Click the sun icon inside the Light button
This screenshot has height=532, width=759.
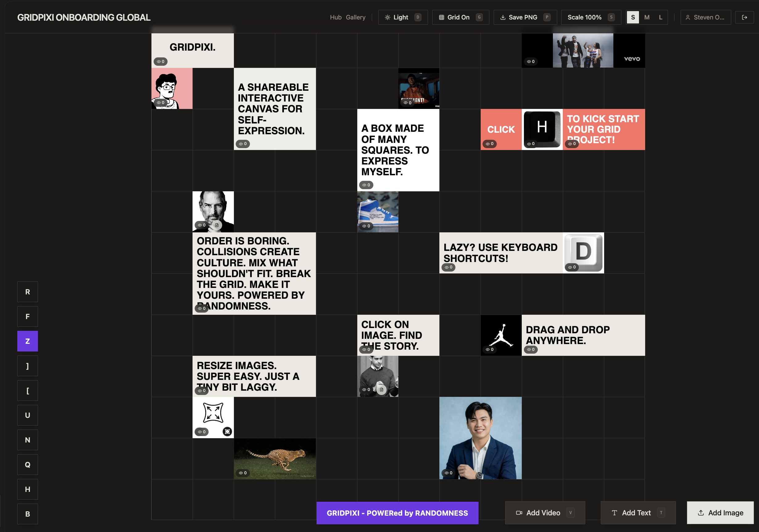[x=388, y=17]
